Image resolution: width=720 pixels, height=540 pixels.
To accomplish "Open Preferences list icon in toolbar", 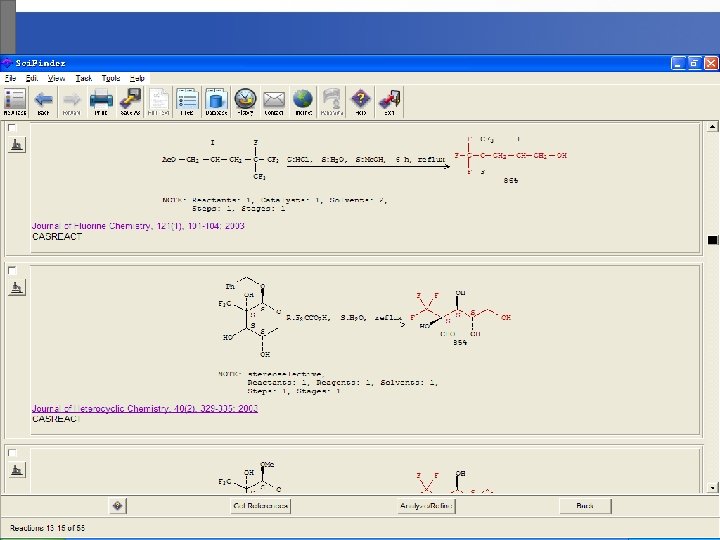I will [187, 101].
